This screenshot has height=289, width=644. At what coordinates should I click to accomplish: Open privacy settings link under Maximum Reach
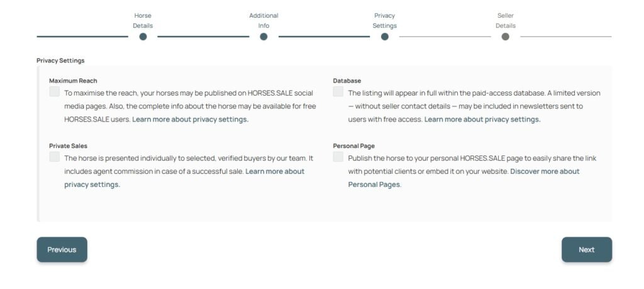[190, 120]
